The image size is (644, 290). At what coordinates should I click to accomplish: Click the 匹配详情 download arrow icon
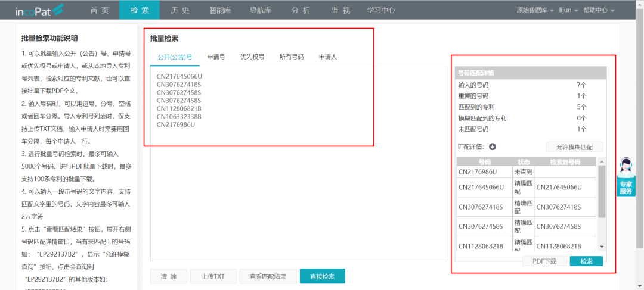(492, 147)
